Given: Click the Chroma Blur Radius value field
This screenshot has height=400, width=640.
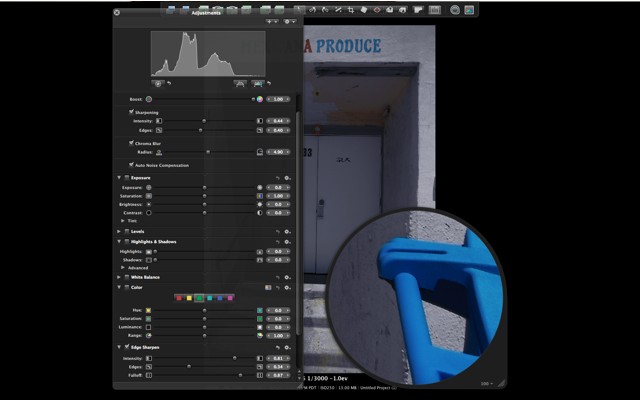Looking at the screenshot, I should (278, 152).
